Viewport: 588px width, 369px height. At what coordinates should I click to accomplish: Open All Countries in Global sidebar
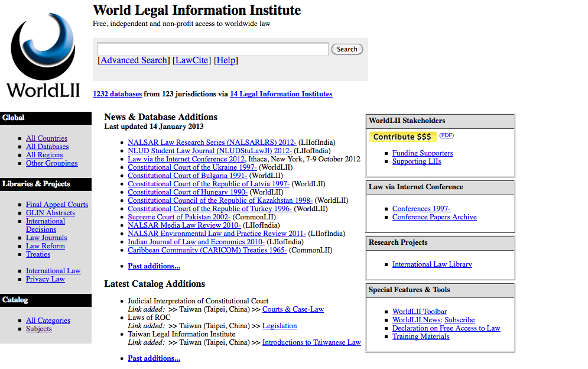click(x=47, y=138)
